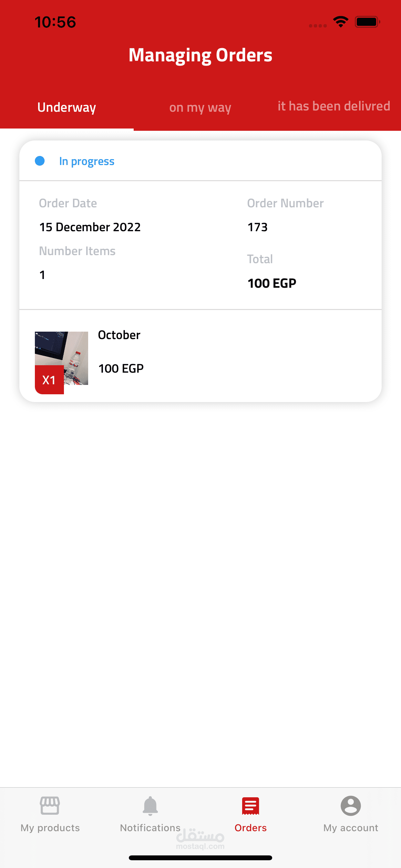
Task: Tap the battery indicator icon
Action: pyautogui.click(x=367, y=22)
